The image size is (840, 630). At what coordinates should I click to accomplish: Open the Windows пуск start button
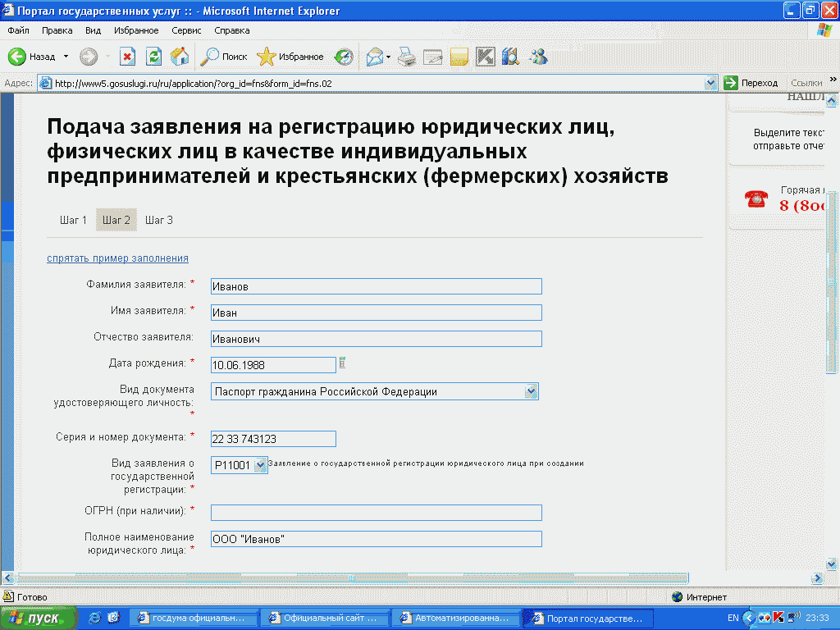pos(39,618)
